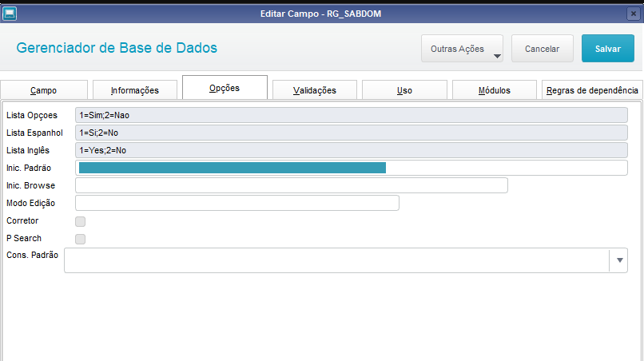Click the Cons. Padrão combo box field

click(x=346, y=260)
